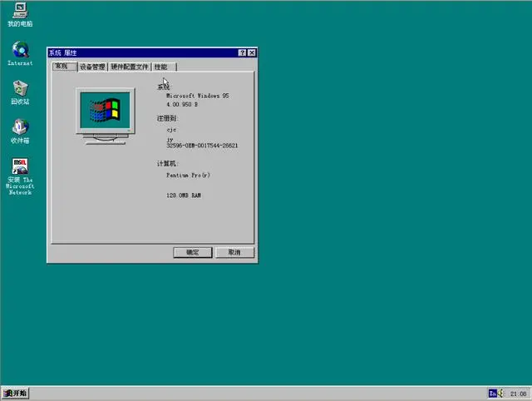The height and width of the screenshot is (401, 532).
Task: Switch to the 硬件配置文件 tab
Action: pyautogui.click(x=130, y=67)
